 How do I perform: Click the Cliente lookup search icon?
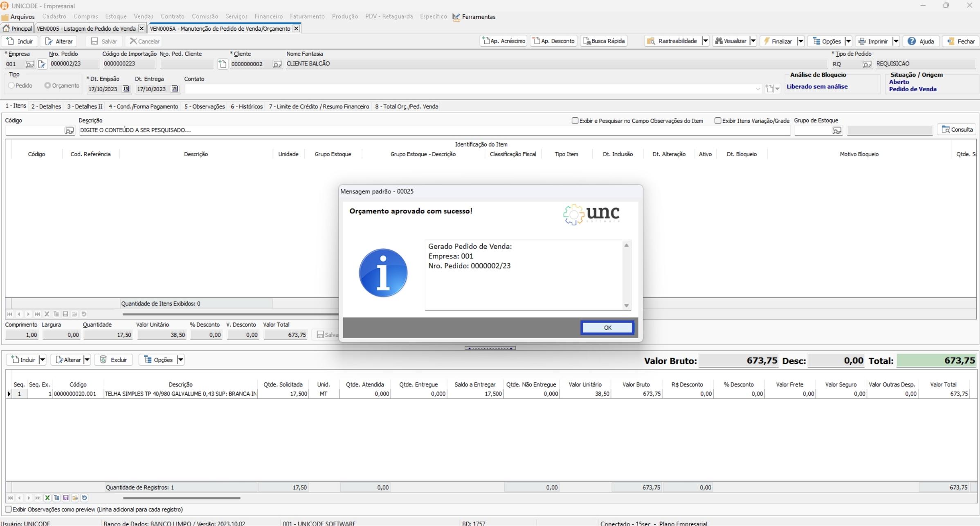coord(277,64)
